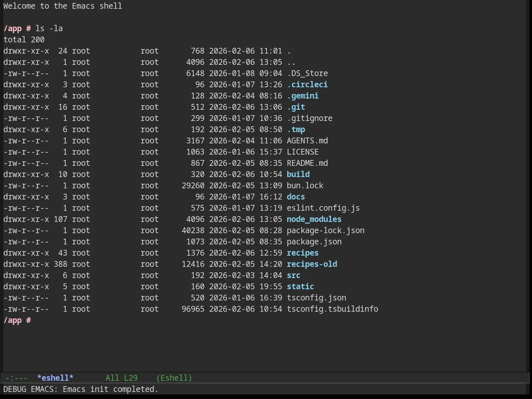Click the 'total 200' output line

pyautogui.click(x=24, y=39)
